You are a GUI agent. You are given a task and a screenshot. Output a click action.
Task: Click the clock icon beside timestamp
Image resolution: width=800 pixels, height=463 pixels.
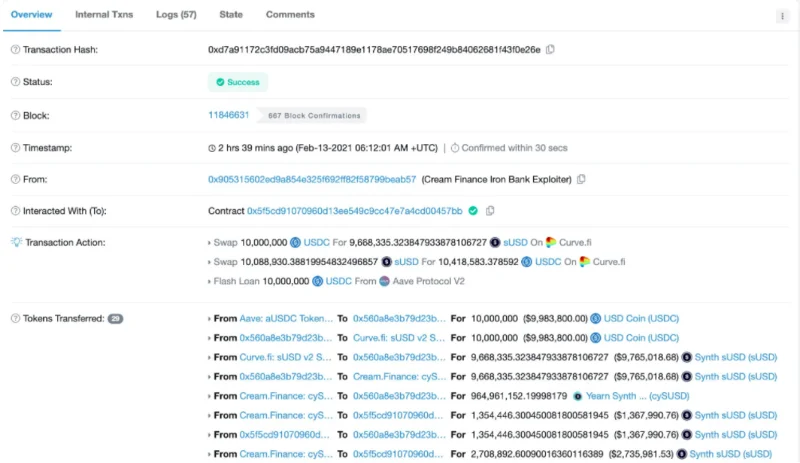click(212, 148)
